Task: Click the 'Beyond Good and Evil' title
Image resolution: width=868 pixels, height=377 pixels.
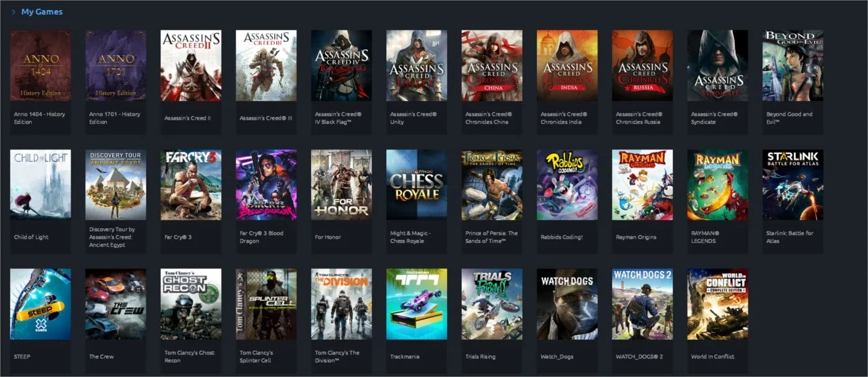Action: coord(789,118)
